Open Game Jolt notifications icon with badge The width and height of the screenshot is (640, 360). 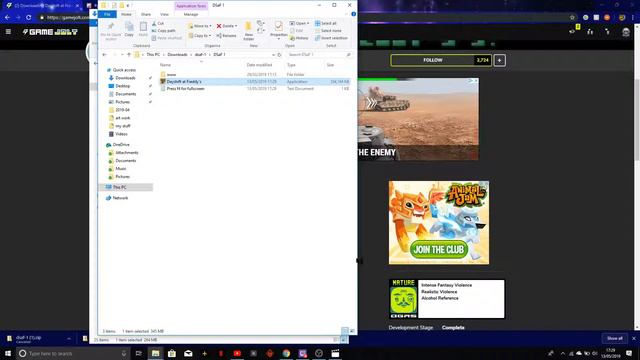573,30
